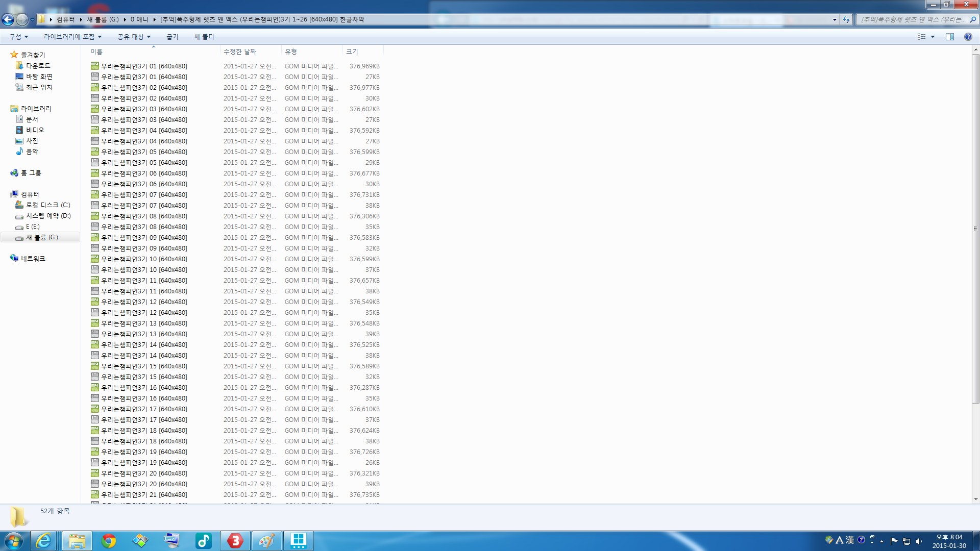Open the 공유 대상 menu

(134, 37)
